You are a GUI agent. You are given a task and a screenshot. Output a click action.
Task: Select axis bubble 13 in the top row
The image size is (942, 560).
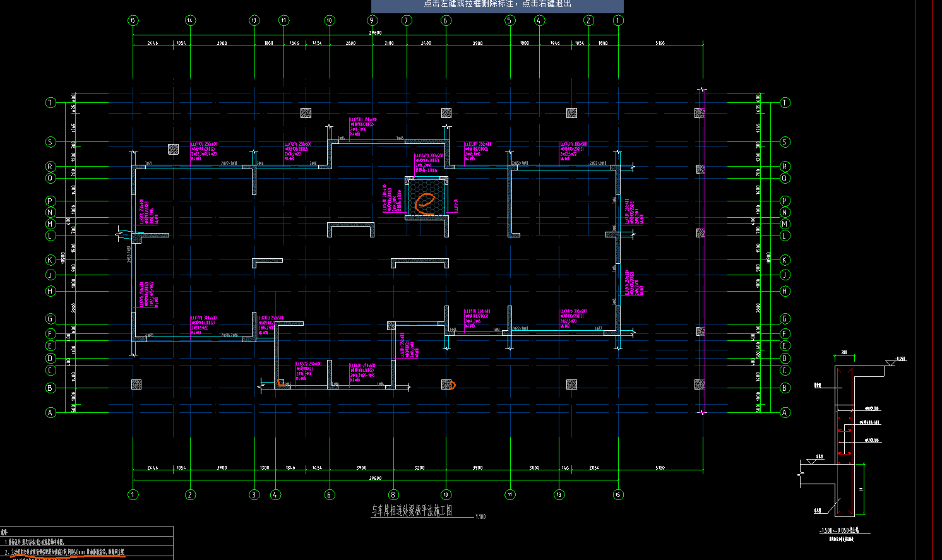click(x=254, y=20)
